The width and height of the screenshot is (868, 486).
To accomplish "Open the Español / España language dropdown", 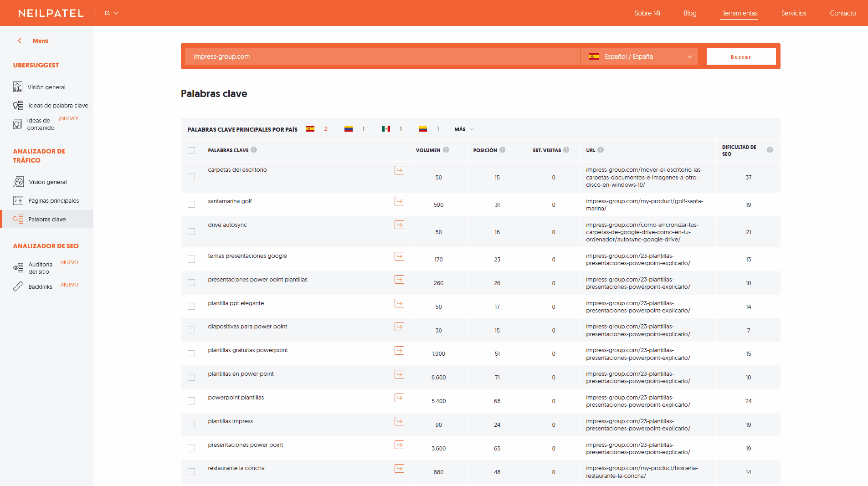I will tap(639, 56).
